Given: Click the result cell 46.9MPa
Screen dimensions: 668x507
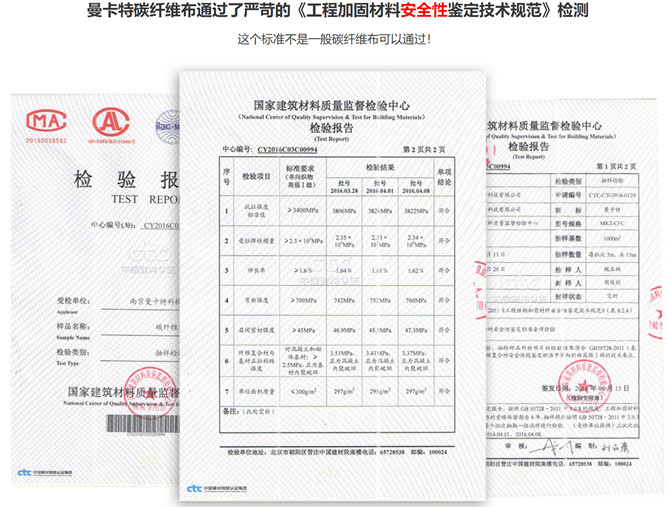Looking at the screenshot, I should (344, 330).
